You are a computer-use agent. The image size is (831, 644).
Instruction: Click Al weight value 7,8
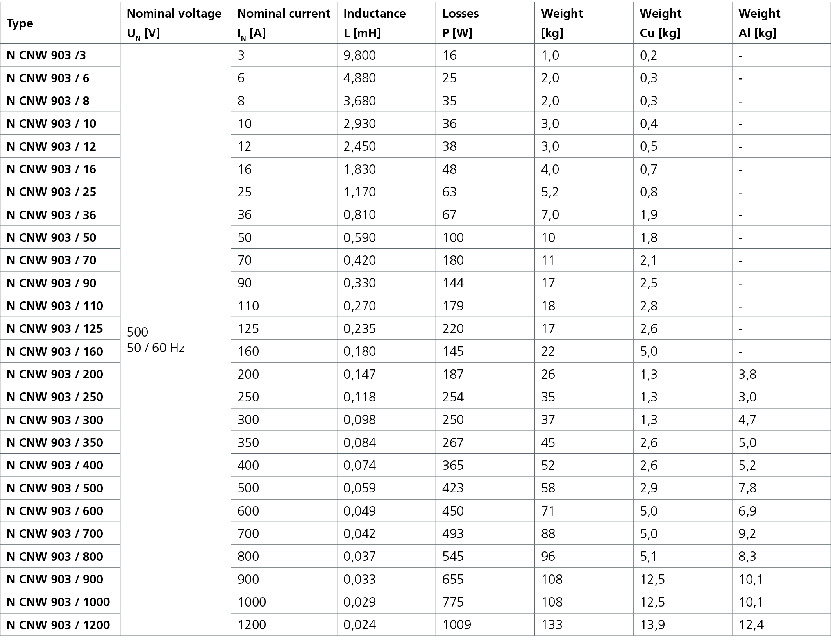tap(747, 488)
